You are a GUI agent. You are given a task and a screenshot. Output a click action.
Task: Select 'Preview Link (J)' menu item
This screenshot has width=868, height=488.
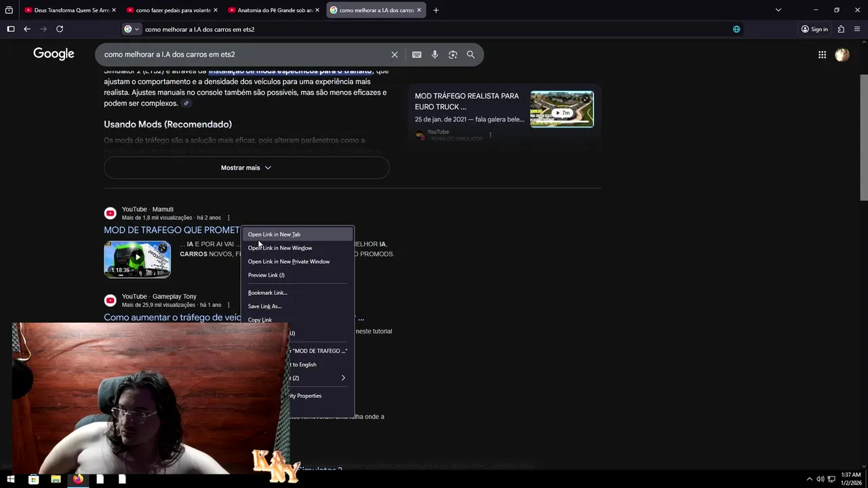click(298, 275)
